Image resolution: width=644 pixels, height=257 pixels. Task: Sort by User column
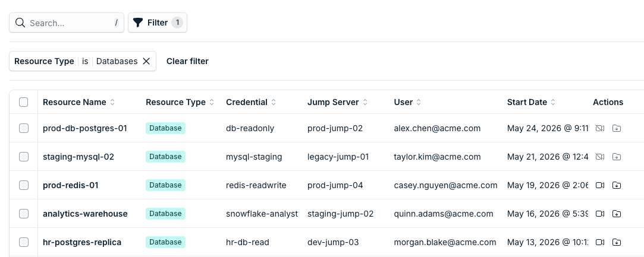click(x=407, y=102)
